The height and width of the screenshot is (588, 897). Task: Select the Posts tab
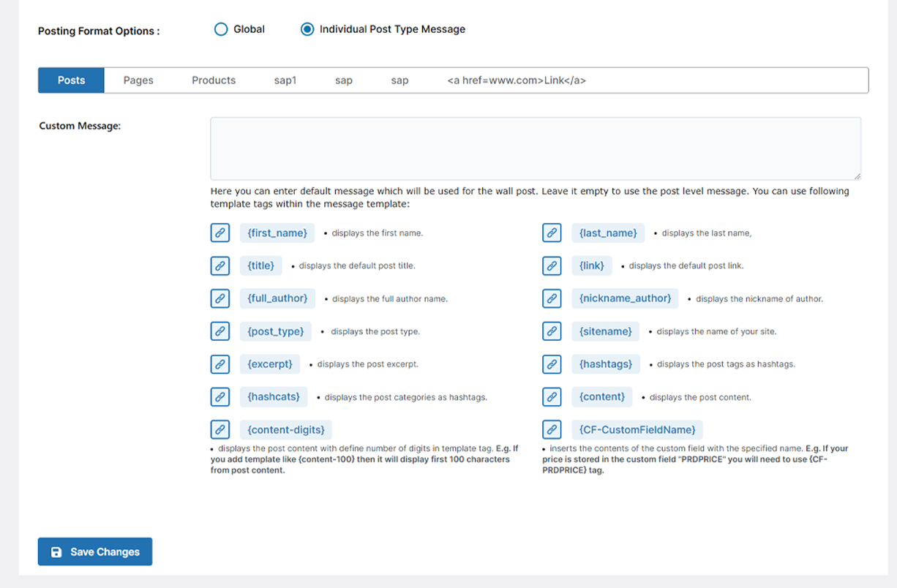coord(70,80)
